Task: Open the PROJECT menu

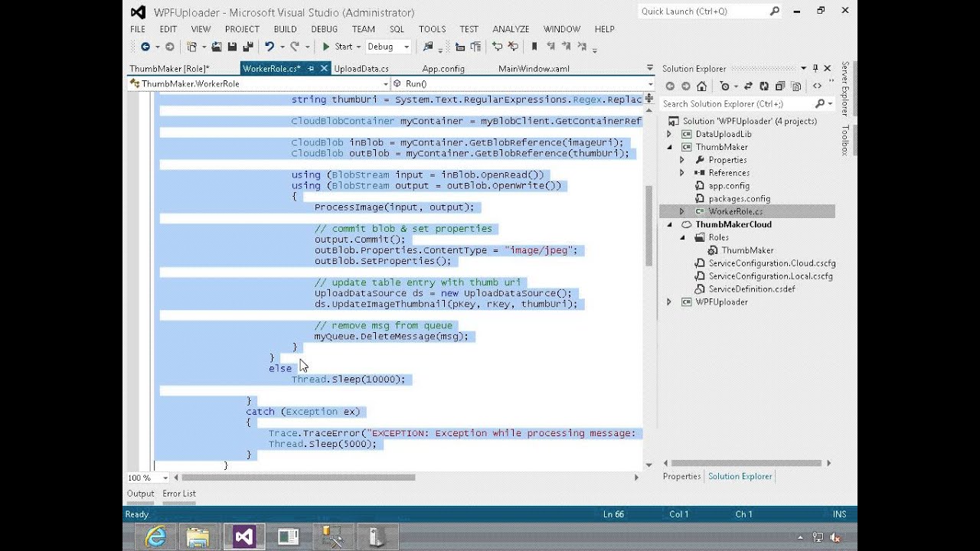Action: click(242, 29)
